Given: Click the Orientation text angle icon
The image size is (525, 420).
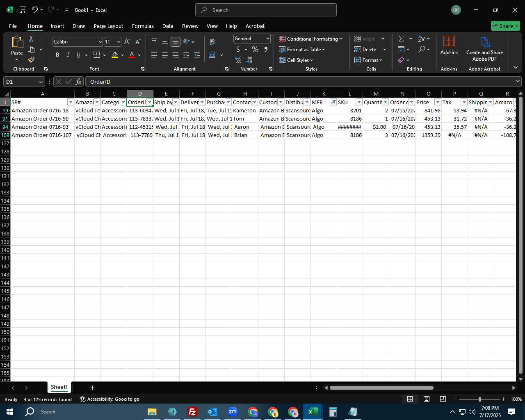Looking at the screenshot, I should point(187,41).
